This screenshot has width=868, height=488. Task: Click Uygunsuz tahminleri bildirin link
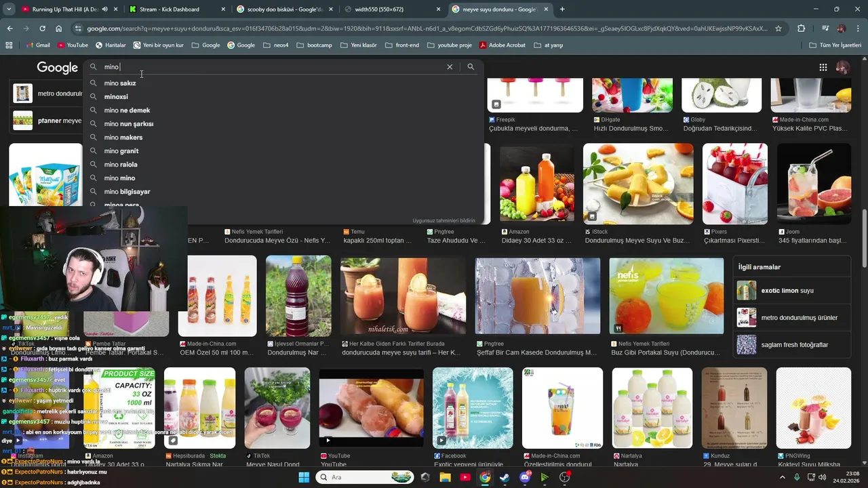[x=444, y=220]
